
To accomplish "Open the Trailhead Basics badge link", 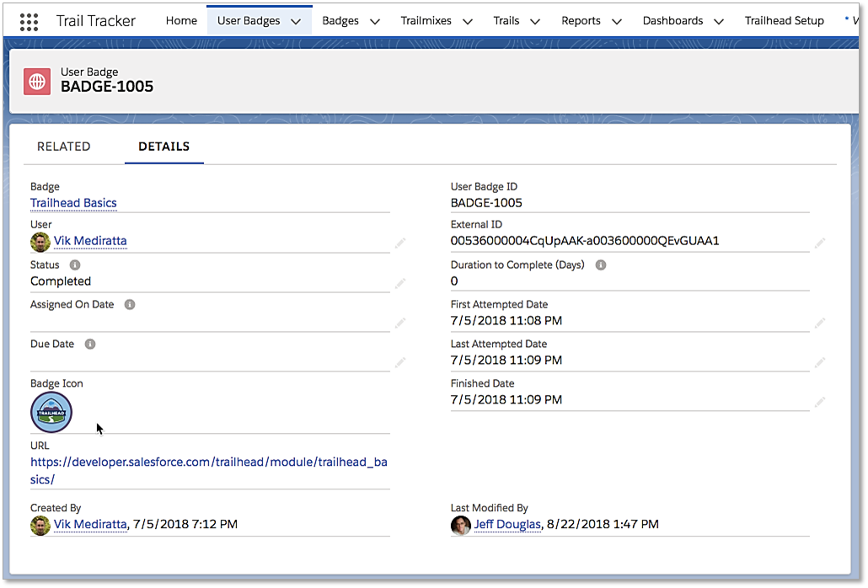I will (x=73, y=203).
